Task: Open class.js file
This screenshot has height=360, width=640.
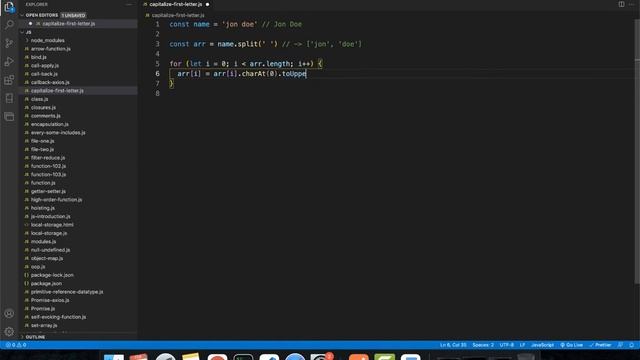Action: pyautogui.click(x=40, y=99)
